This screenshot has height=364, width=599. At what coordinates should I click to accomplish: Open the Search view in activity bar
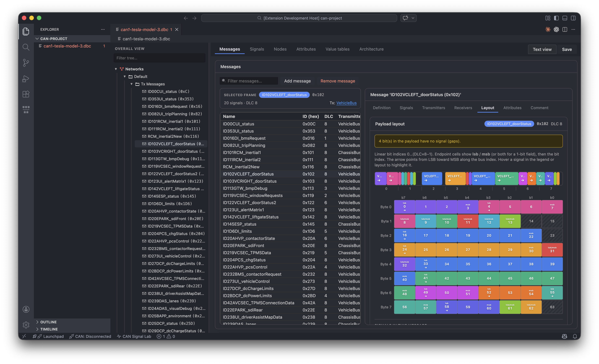click(x=26, y=47)
